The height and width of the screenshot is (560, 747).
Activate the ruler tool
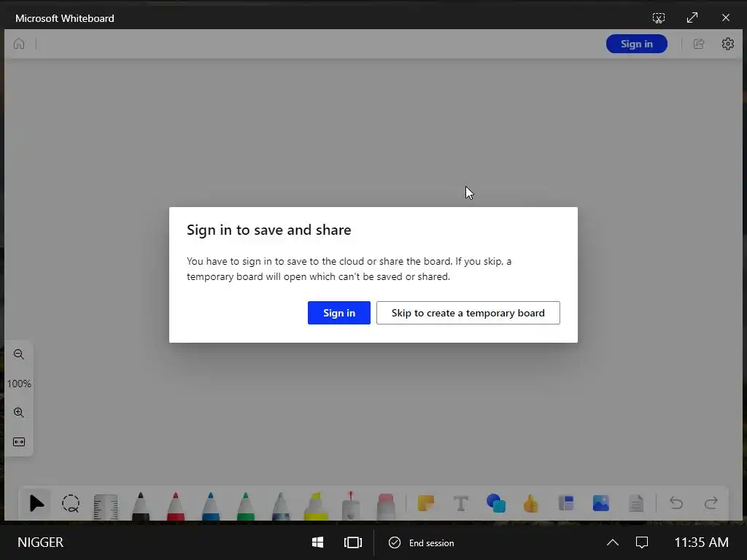pos(106,507)
